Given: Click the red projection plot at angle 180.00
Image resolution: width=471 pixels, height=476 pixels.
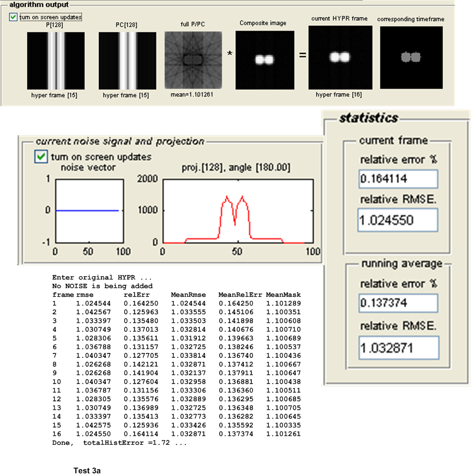Looking at the screenshot, I should (x=238, y=211).
